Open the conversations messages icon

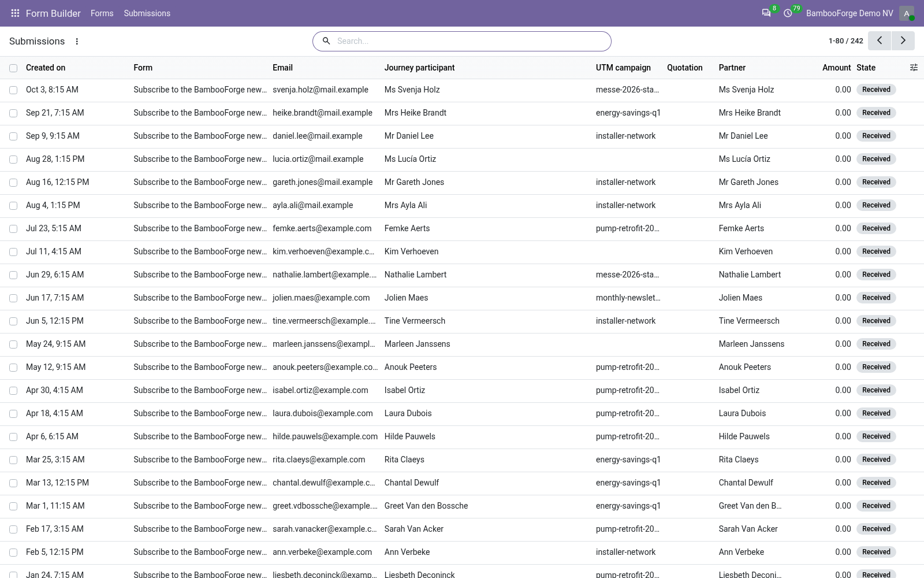[766, 13]
